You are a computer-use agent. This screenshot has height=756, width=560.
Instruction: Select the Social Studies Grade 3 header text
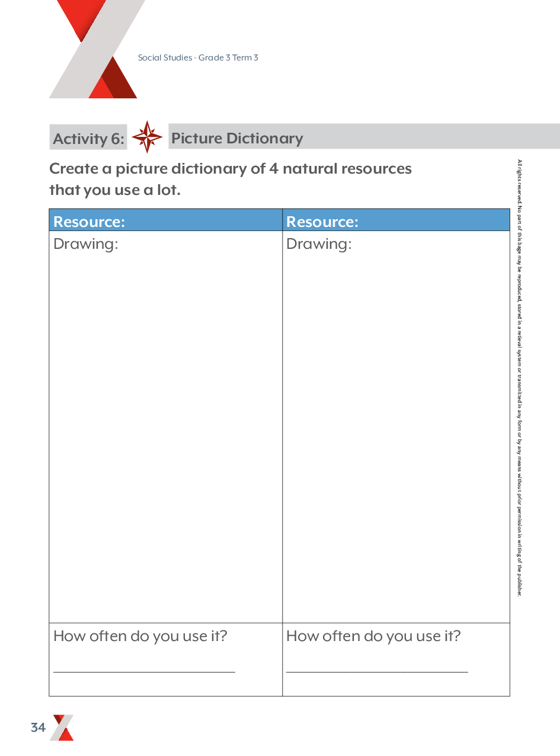198,57
